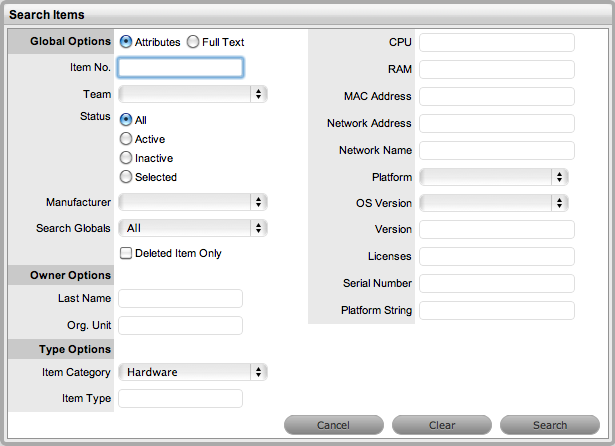Viewport: 615px width, 446px height.
Task: Click into the Last Name field
Action: click(x=180, y=298)
